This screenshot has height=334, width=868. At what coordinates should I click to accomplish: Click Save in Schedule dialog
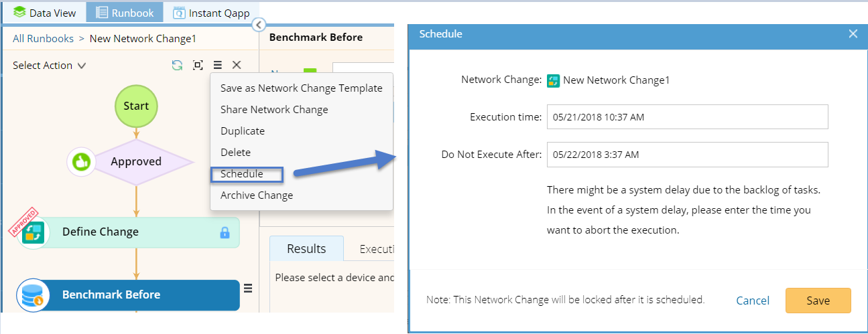coord(818,301)
